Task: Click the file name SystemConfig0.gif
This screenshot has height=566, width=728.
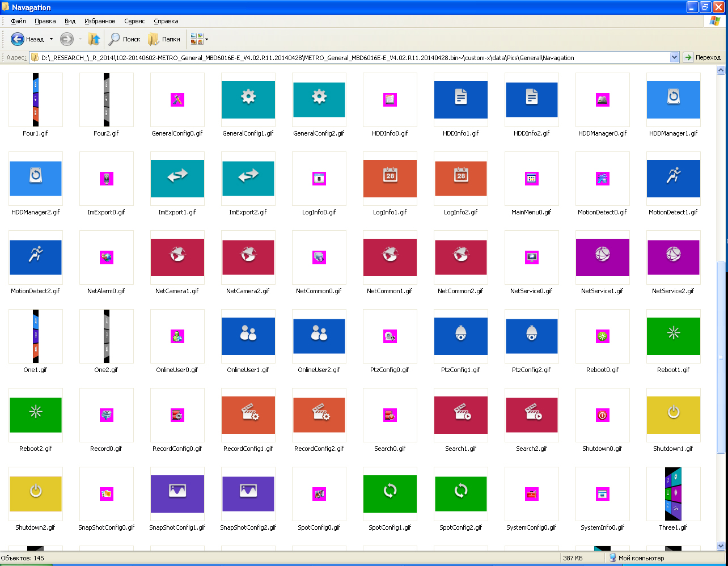Action: pyautogui.click(x=531, y=527)
